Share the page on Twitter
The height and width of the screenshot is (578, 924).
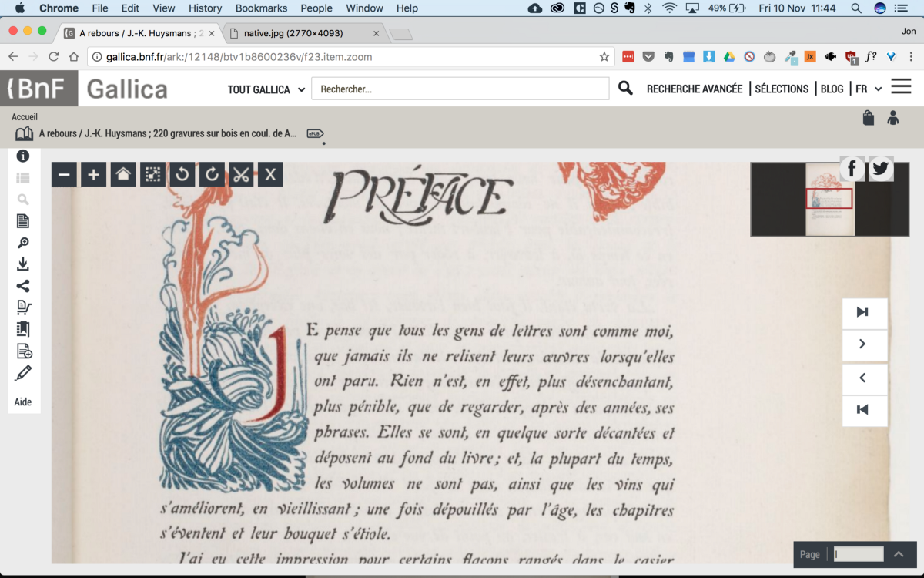point(881,169)
